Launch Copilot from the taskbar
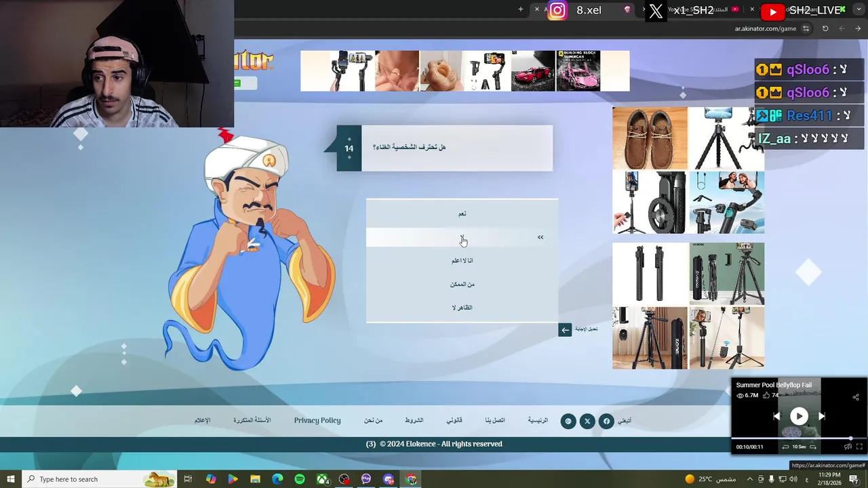 (211, 479)
